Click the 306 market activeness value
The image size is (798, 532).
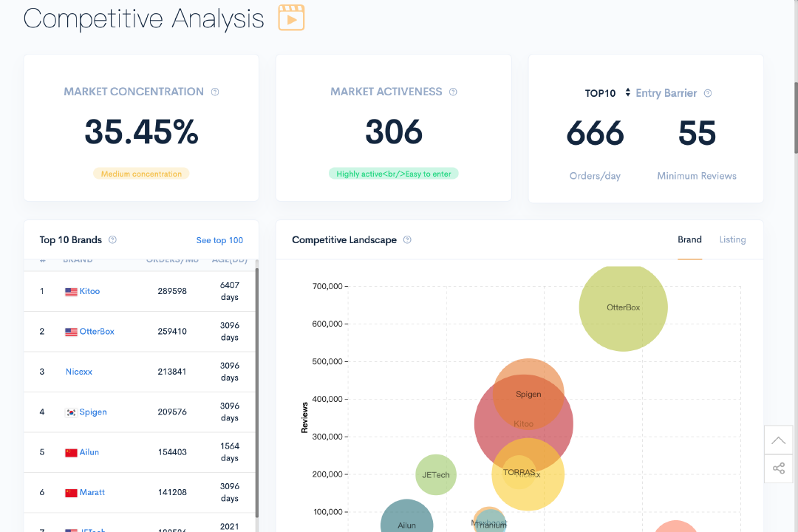click(x=394, y=132)
